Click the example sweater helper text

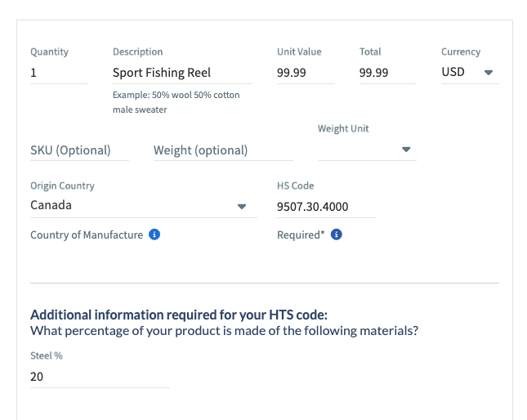(176, 102)
